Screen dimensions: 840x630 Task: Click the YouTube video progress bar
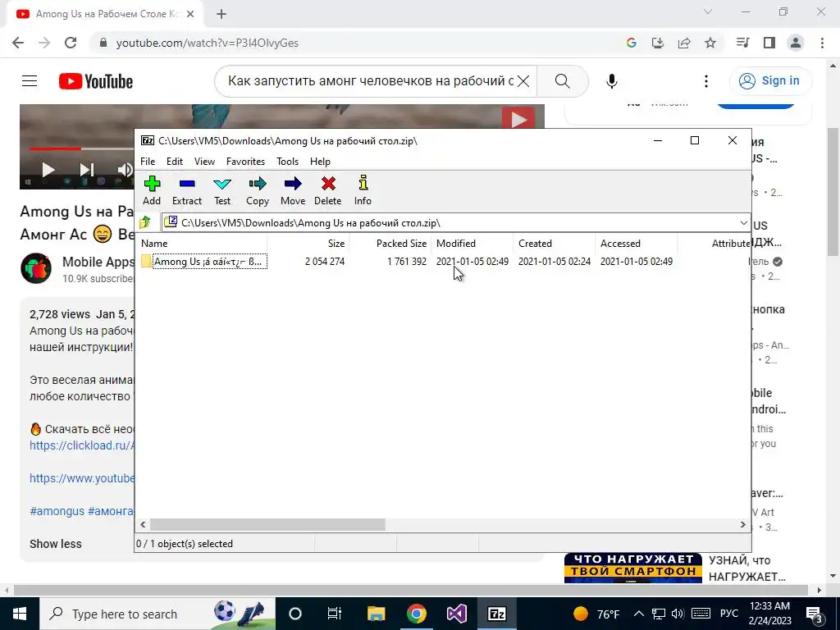[81, 148]
